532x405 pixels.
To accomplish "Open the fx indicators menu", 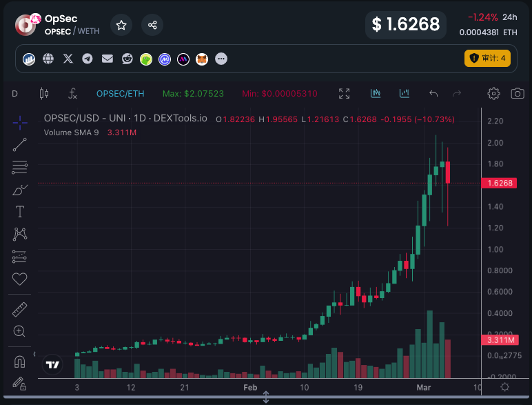I will 72,93.
